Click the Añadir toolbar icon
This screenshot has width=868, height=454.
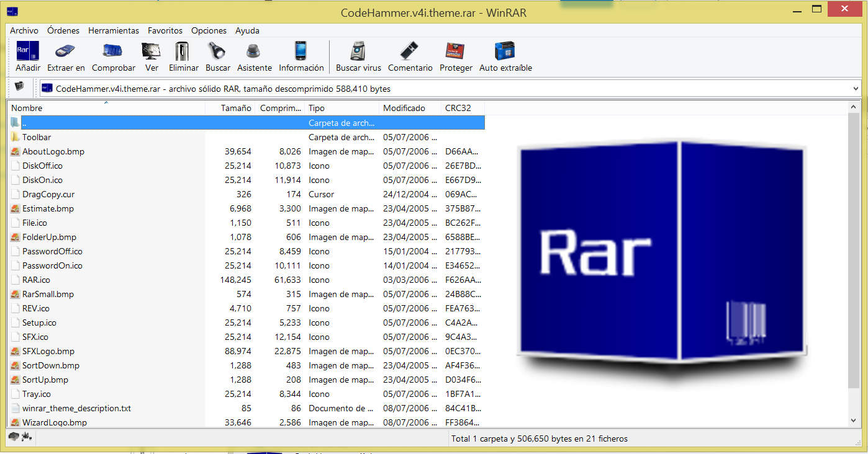tap(28, 51)
